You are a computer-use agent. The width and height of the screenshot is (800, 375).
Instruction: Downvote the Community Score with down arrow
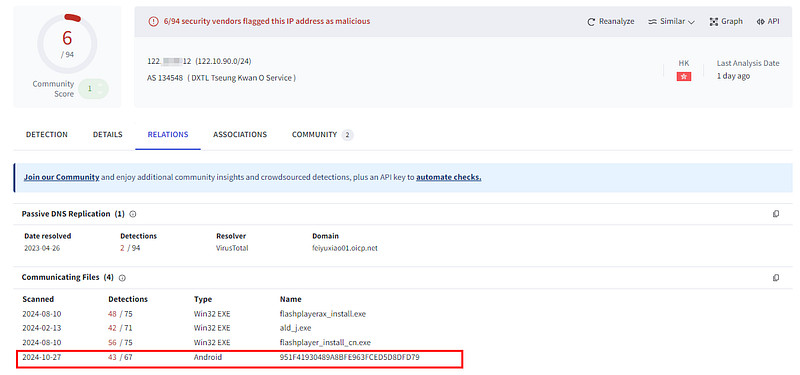pyautogui.click(x=100, y=92)
